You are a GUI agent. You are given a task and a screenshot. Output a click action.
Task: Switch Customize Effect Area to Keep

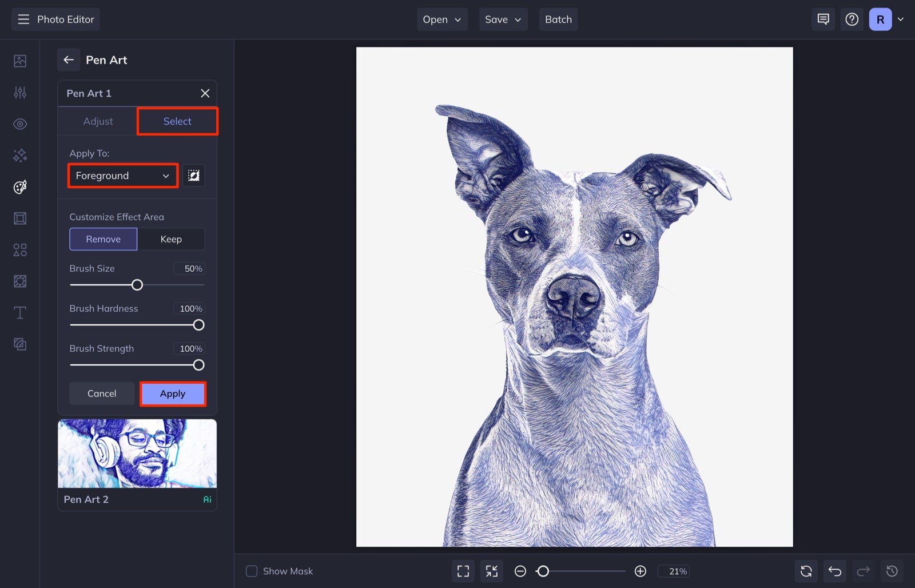tap(171, 239)
